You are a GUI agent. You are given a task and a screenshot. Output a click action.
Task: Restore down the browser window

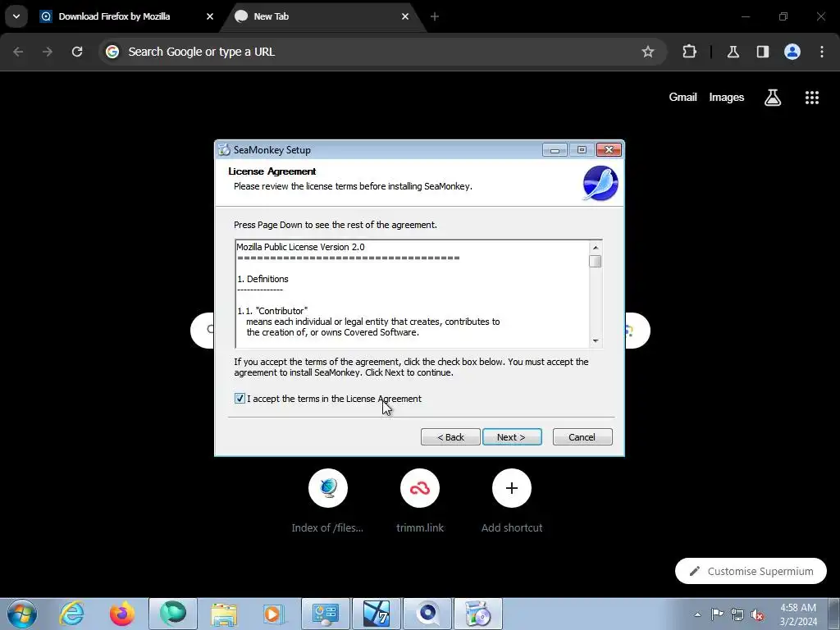[783, 16]
